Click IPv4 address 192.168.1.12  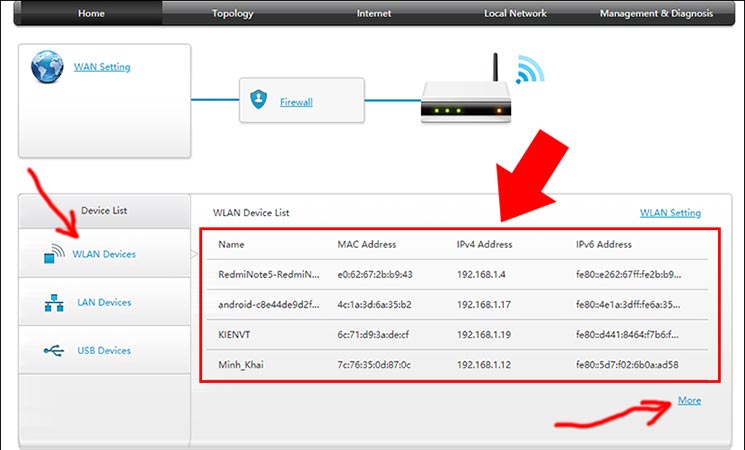tap(484, 365)
